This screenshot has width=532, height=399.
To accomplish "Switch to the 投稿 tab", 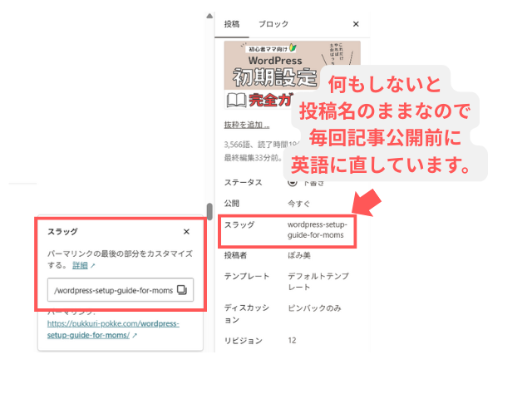I will coord(232,25).
